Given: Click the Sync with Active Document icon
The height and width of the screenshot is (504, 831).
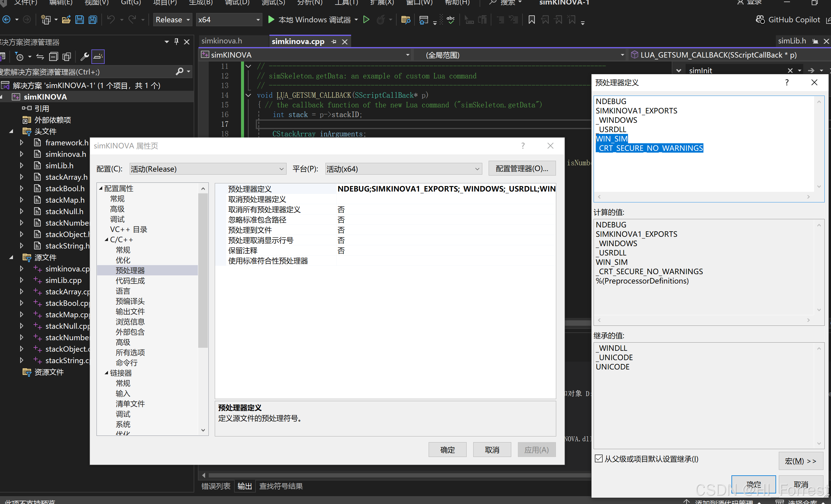Looking at the screenshot, I should [x=40, y=57].
